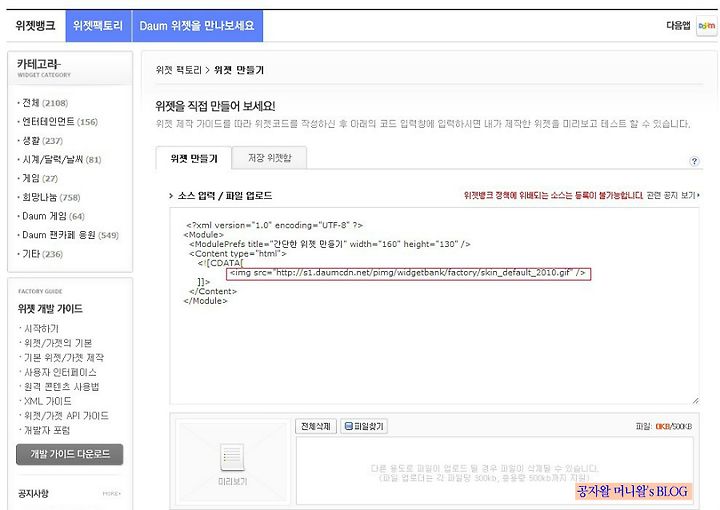Image resolution: width=720 pixels, height=510 pixels.
Task: Grab the textarea resize handle corner
Action: tap(695, 400)
